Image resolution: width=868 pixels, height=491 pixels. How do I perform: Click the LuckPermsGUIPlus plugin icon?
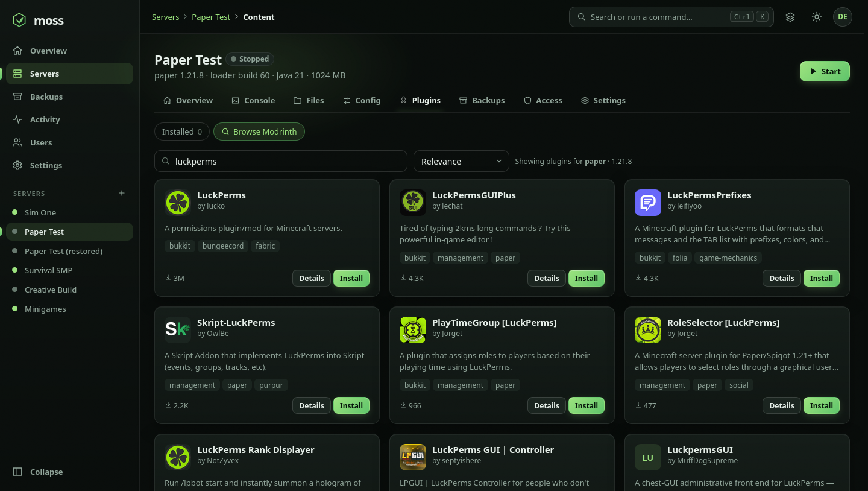pos(412,203)
